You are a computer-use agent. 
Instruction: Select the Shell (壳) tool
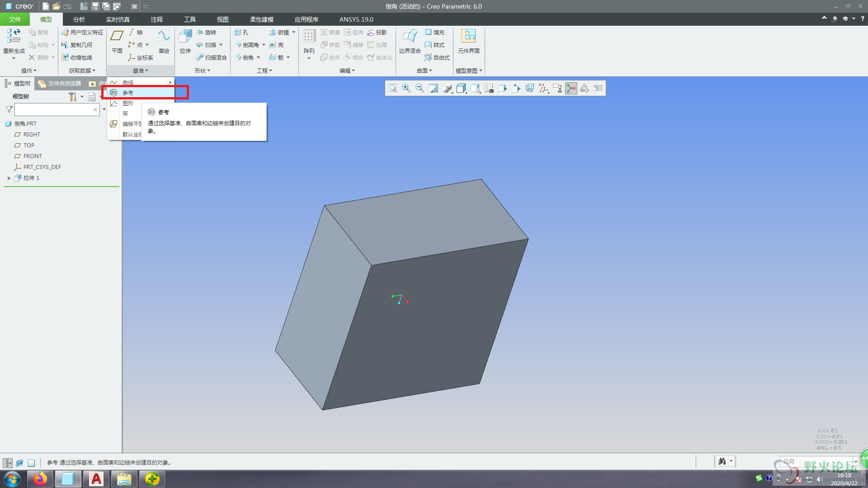[x=277, y=45]
